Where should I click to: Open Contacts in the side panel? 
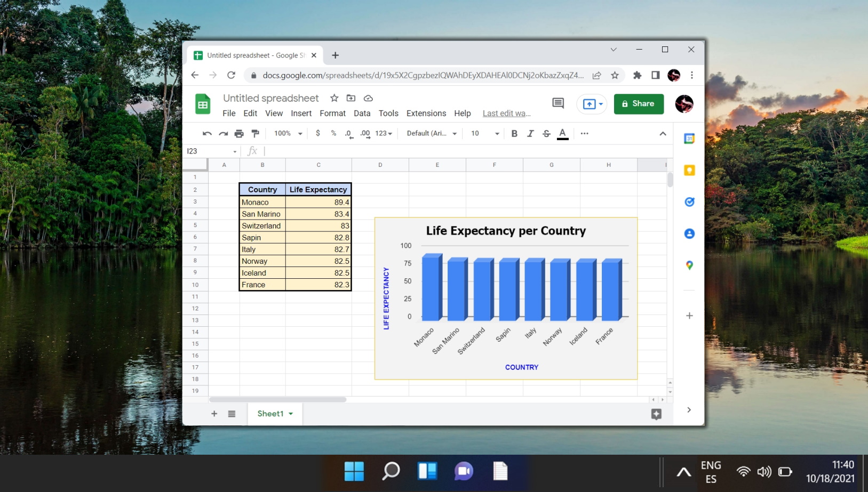(x=689, y=233)
